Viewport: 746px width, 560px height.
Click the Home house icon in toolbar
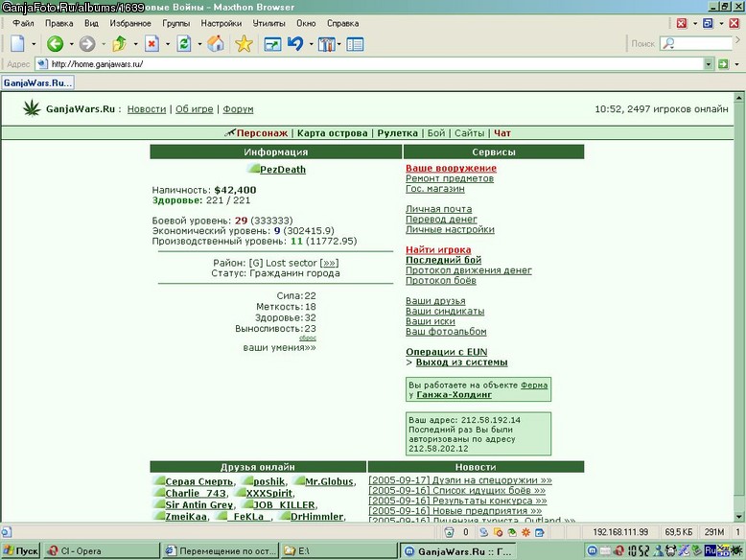[x=216, y=44]
